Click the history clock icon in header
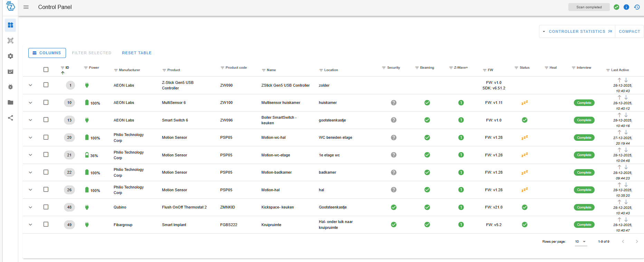Screen dimensions: 644x262 [x=637, y=7]
